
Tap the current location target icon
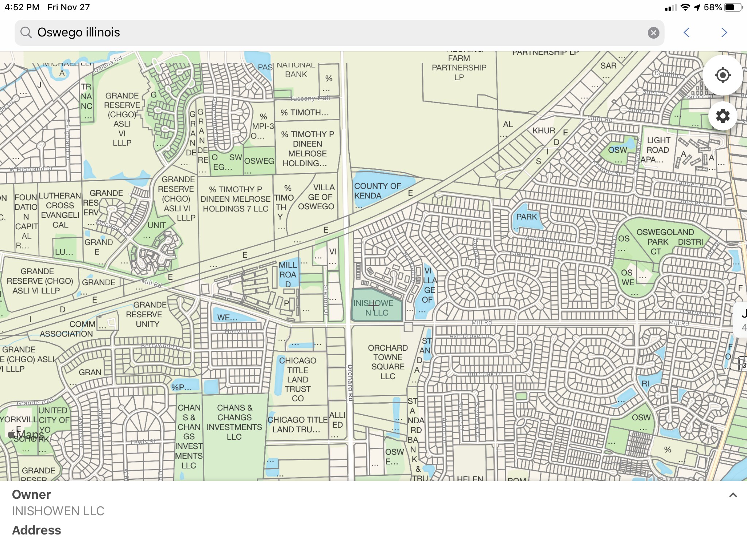click(723, 75)
